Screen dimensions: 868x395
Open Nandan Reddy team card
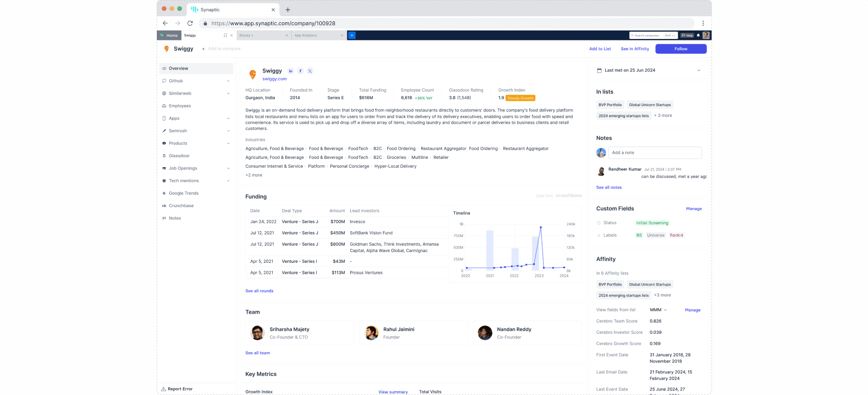(527, 333)
